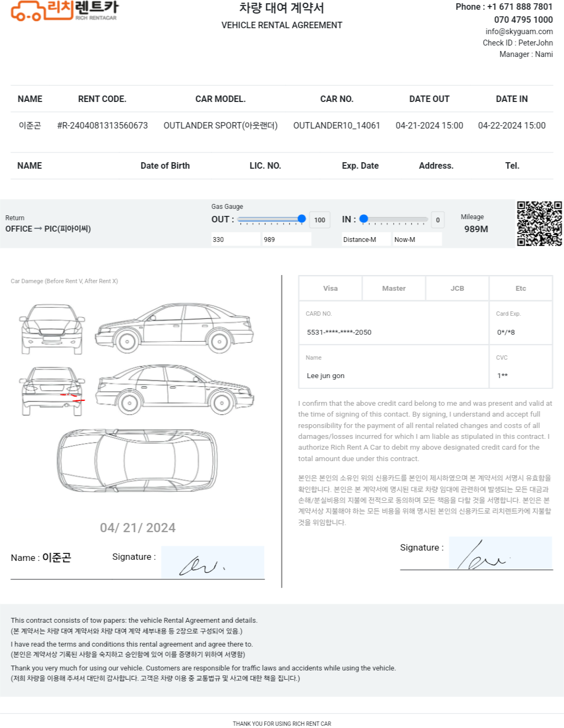Click the CARD NO. input field
Viewport: 564px width, 728px height.
[x=394, y=323]
